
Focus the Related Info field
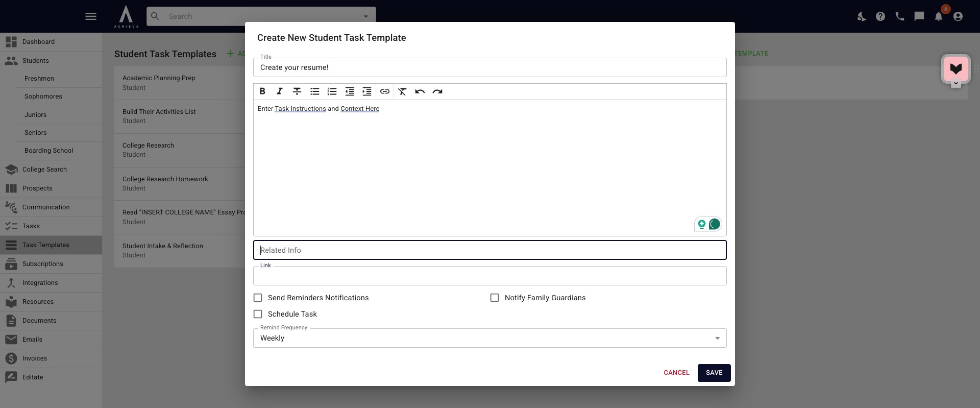490,250
